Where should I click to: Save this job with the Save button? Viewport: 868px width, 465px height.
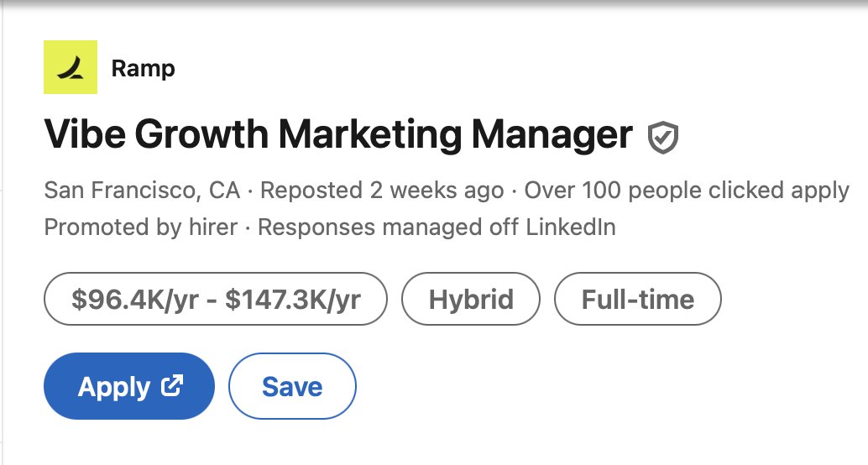coord(292,386)
